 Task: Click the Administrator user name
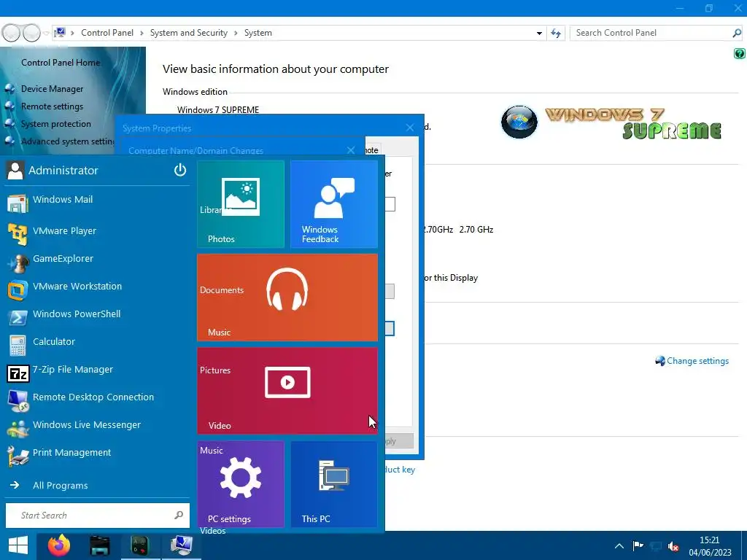(63, 171)
